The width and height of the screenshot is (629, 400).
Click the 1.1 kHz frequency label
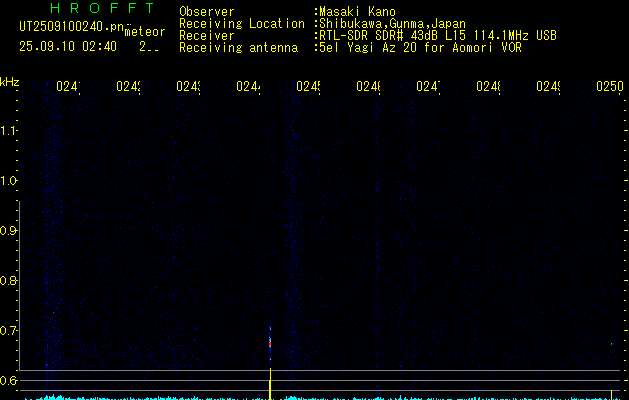coord(8,130)
